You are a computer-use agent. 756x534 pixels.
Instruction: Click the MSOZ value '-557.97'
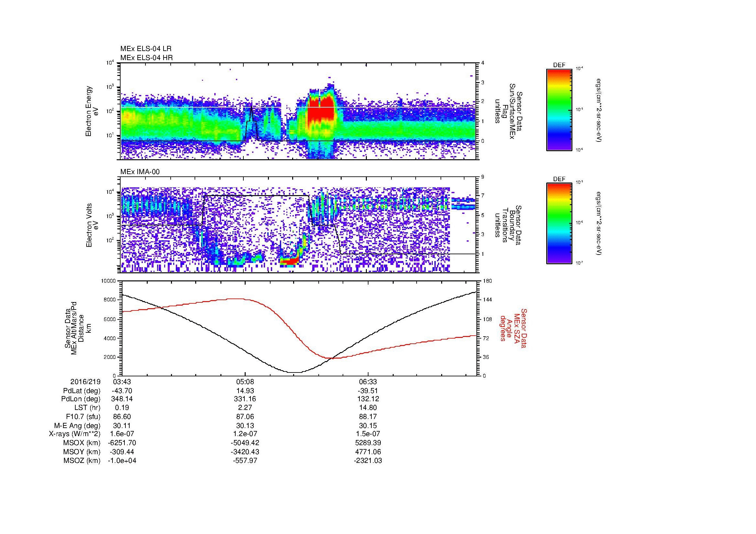click(x=245, y=461)
